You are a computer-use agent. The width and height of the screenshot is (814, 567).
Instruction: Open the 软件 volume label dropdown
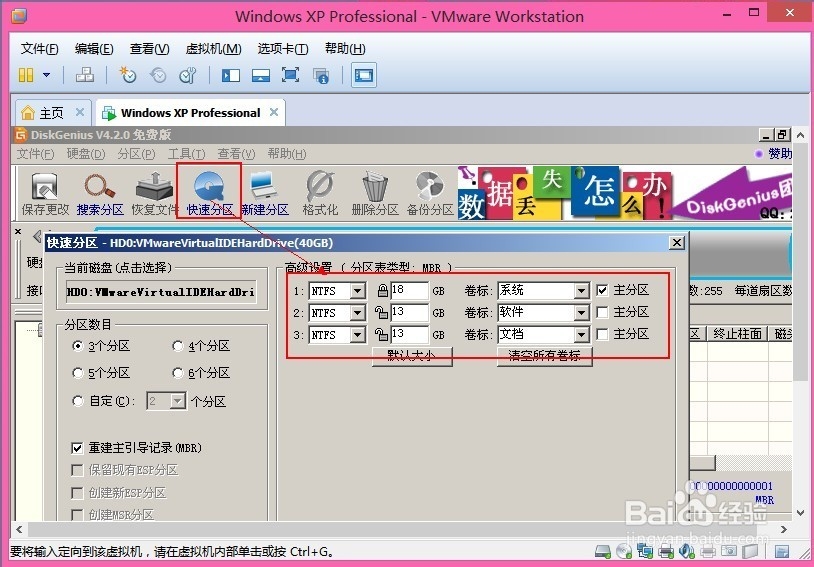[x=581, y=313]
